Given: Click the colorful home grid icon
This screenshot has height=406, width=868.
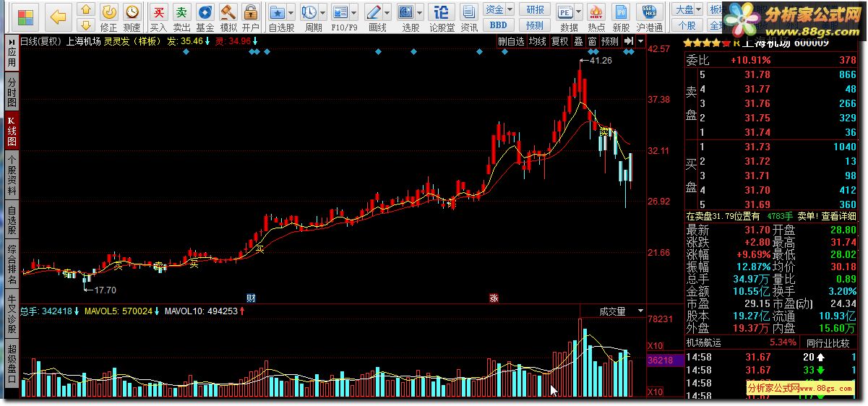Looking at the screenshot, I should point(25,17).
